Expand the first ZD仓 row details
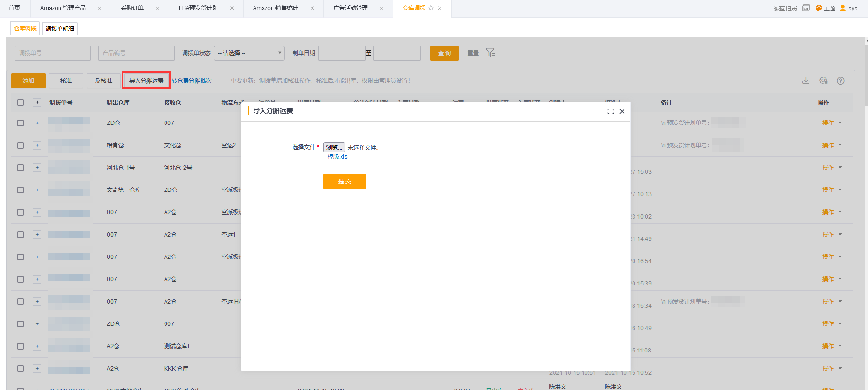 (x=37, y=123)
